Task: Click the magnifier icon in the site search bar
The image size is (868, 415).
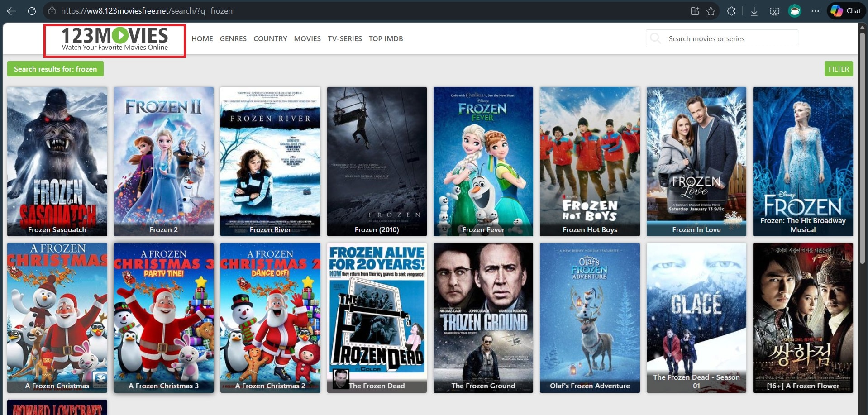Action: tap(655, 38)
